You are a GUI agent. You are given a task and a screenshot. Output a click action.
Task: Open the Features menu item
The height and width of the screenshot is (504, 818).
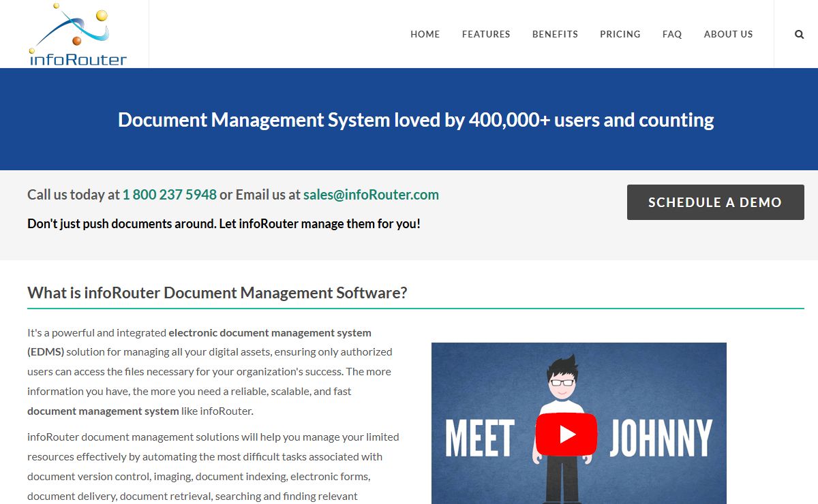(486, 34)
